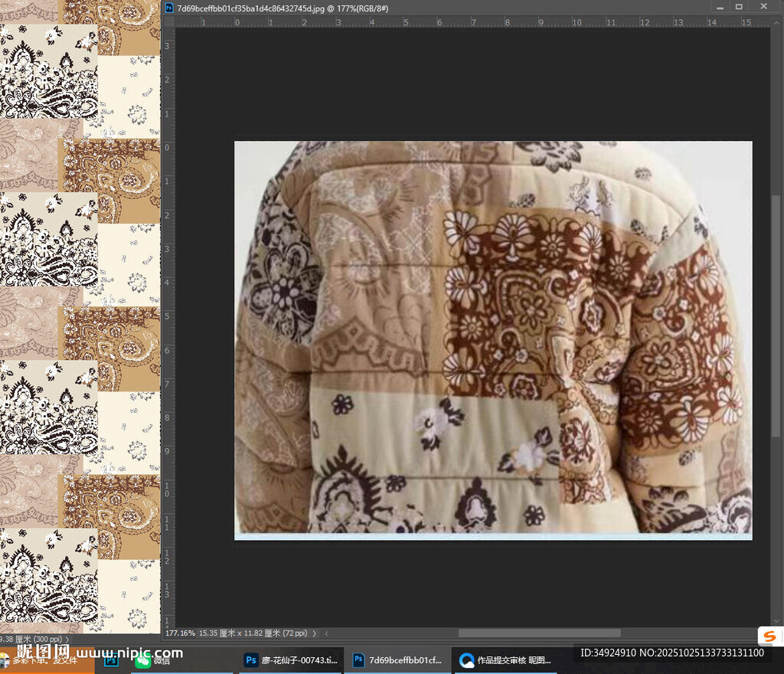Click the ruler origin corner box
Screen dimensions: 784x674
point(168,22)
